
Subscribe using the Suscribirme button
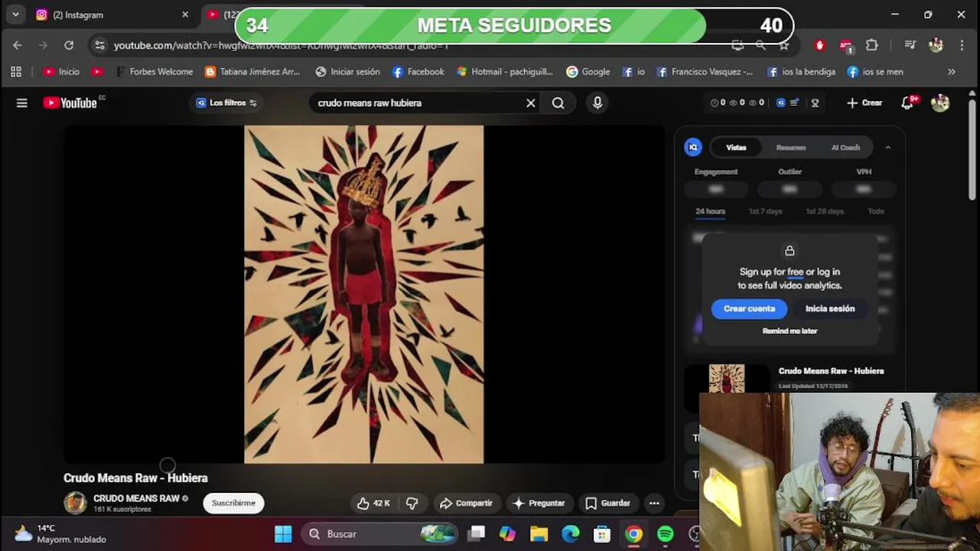233,503
